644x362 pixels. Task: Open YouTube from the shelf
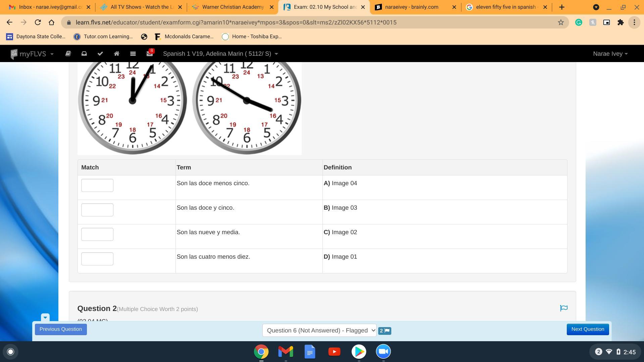pos(334,352)
